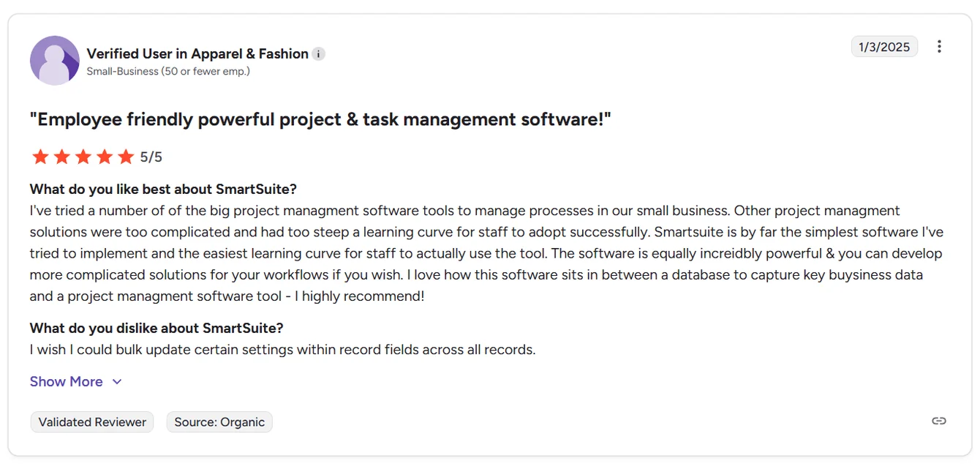Screen dimensions: 980x464
Task: Click the five-star rating icons
Action: point(83,157)
